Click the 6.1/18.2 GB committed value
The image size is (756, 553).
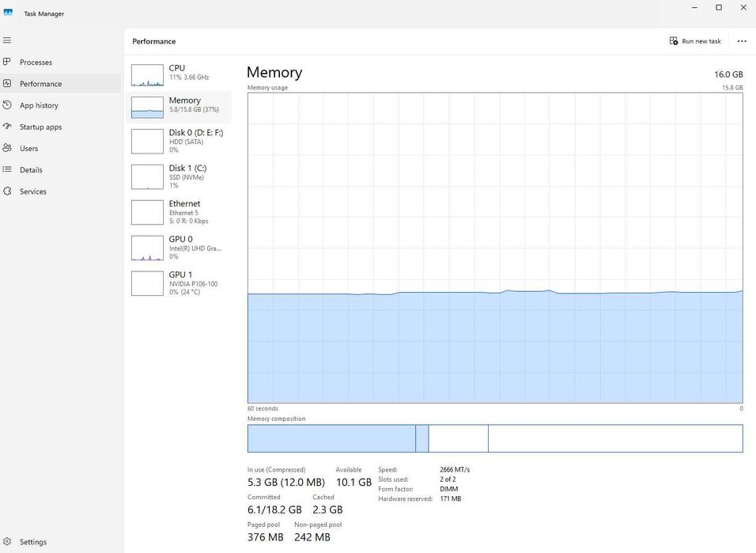click(x=274, y=509)
